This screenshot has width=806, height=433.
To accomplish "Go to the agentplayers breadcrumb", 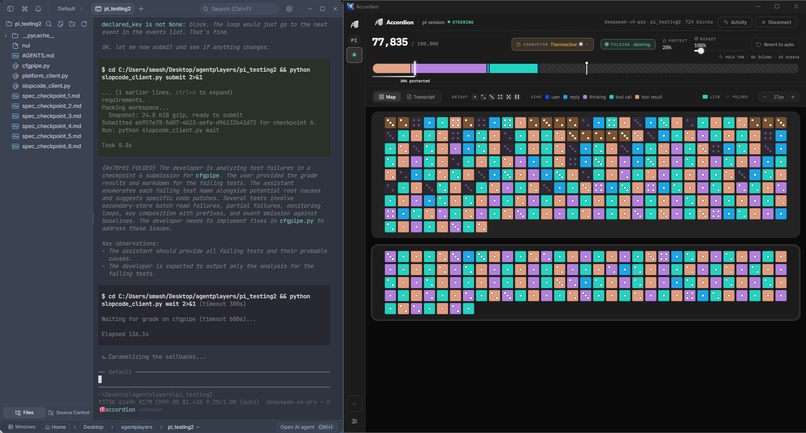I will 136,427.
